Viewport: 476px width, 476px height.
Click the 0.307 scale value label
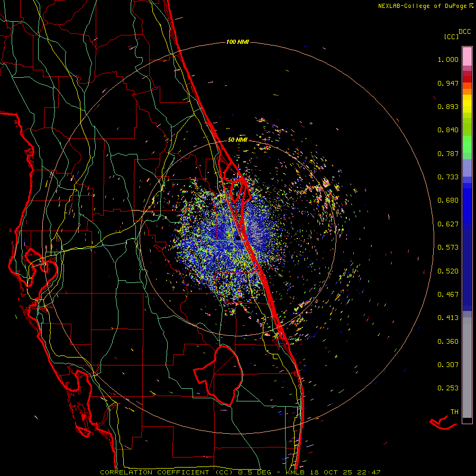point(448,365)
